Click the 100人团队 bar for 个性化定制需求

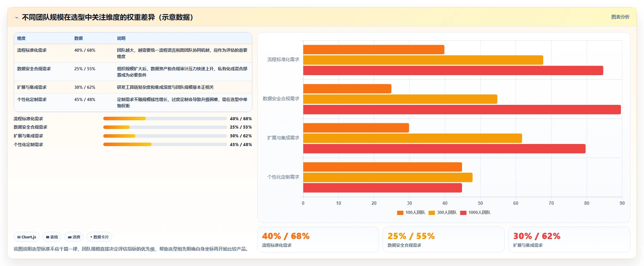(x=383, y=167)
